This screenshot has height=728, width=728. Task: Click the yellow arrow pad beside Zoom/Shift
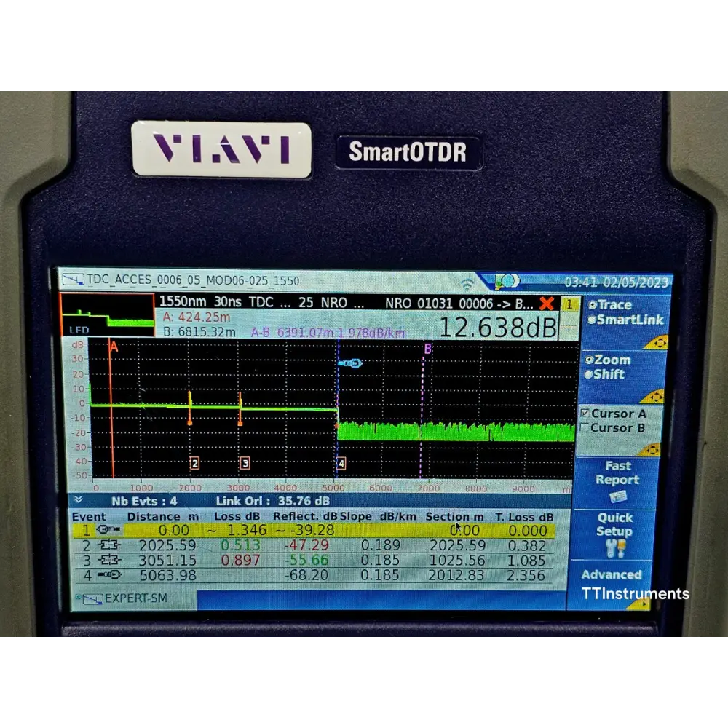click(652, 397)
